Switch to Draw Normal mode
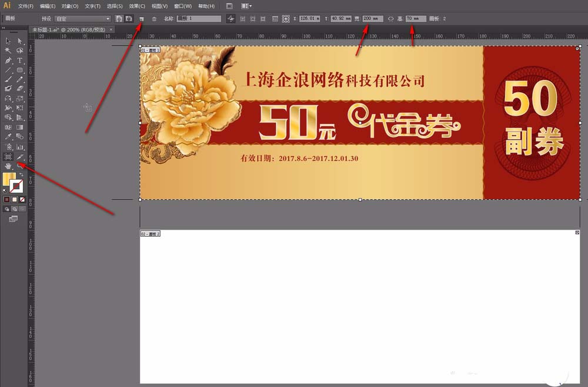This screenshot has height=387, width=588. click(x=6, y=208)
